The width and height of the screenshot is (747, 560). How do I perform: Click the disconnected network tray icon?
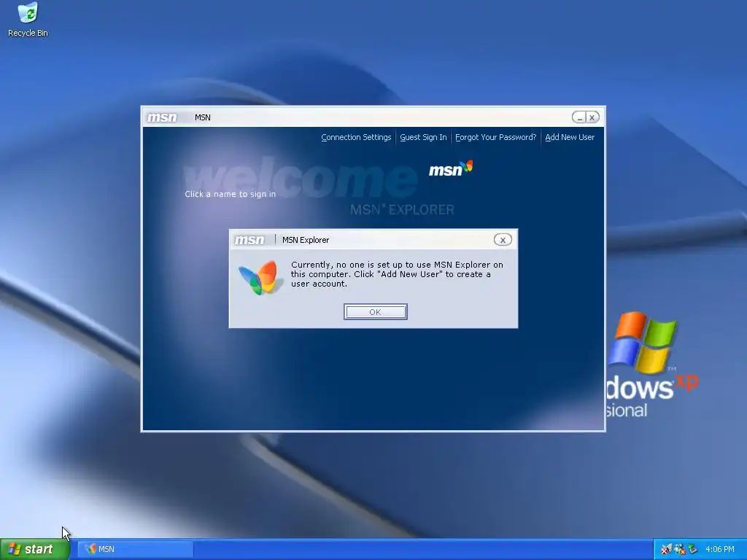pos(666,549)
